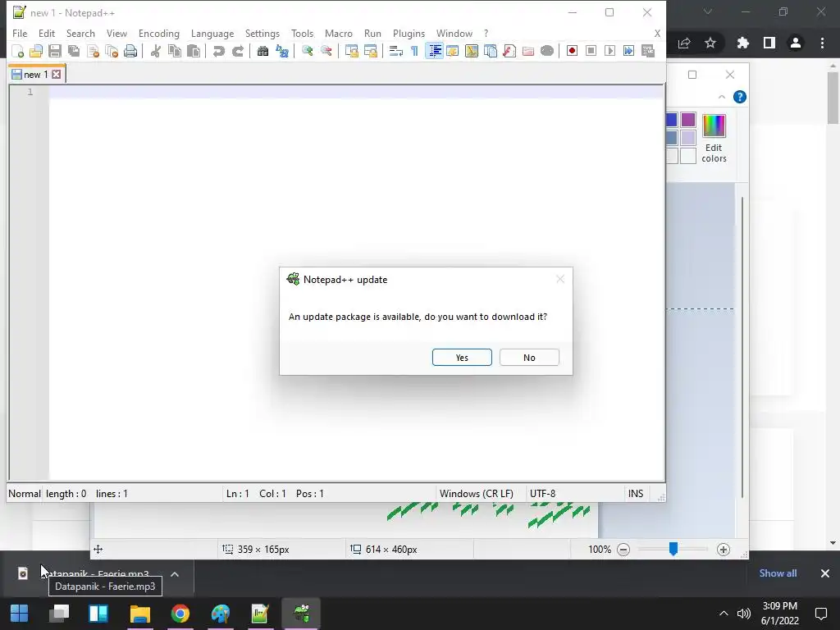Create a new file in Notepad++ toolbar

(18, 51)
